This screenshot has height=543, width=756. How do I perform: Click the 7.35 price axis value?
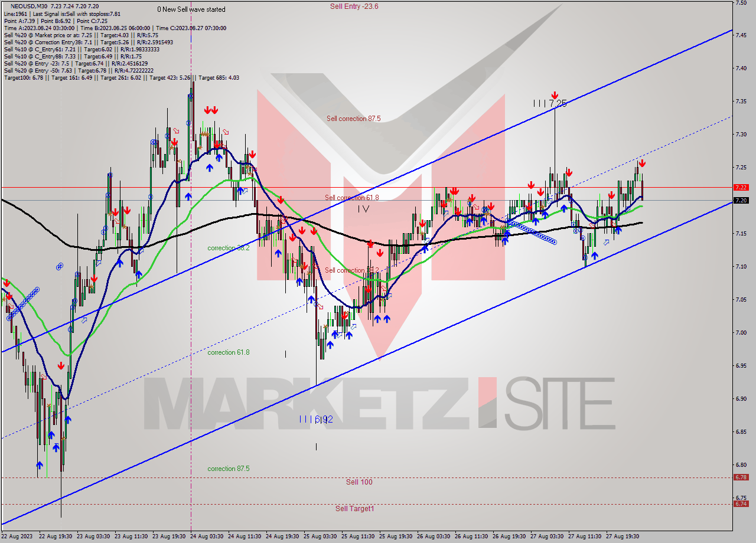click(741, 101)
